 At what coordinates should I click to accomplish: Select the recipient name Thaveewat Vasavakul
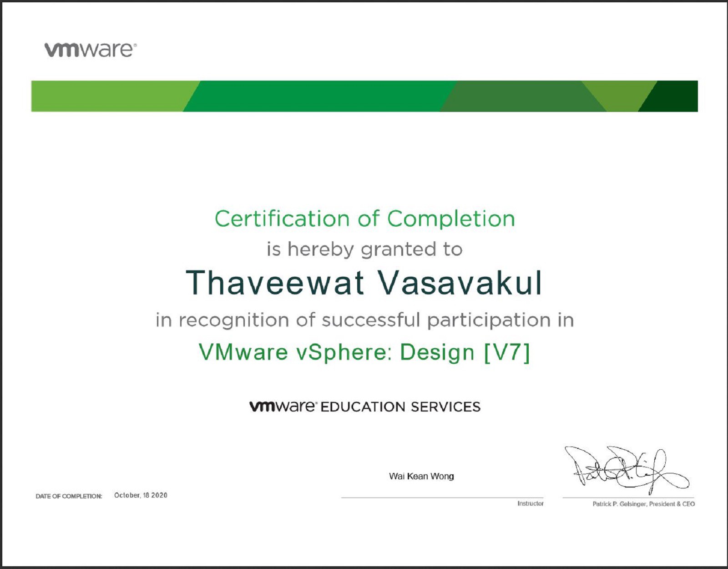tap(364, 283)
